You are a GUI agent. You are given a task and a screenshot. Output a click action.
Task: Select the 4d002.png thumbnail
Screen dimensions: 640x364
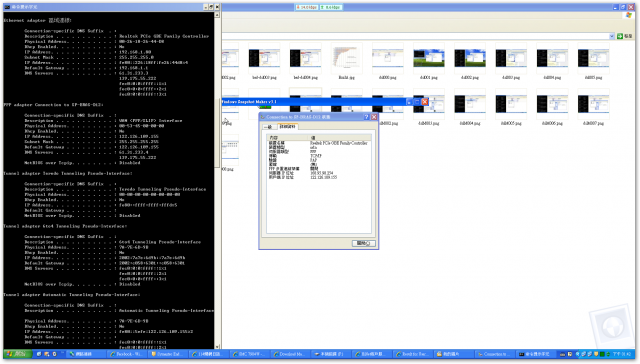click(470, 59)
